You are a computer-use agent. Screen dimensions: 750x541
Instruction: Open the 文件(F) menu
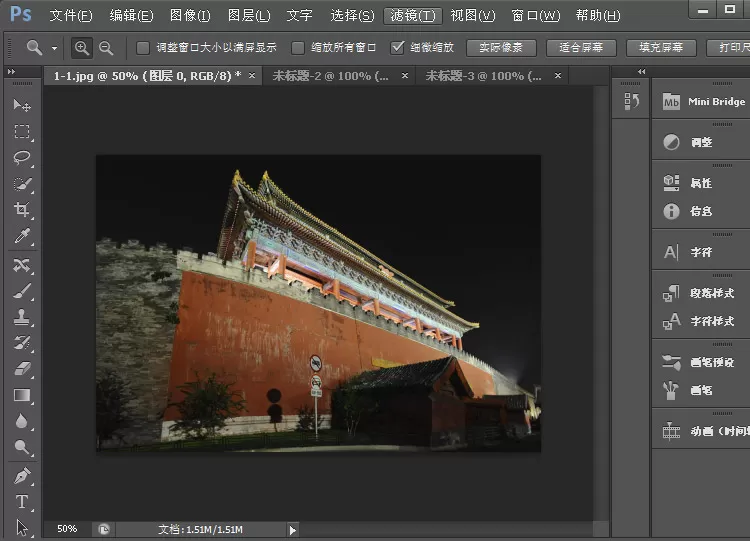coord(71,16)
